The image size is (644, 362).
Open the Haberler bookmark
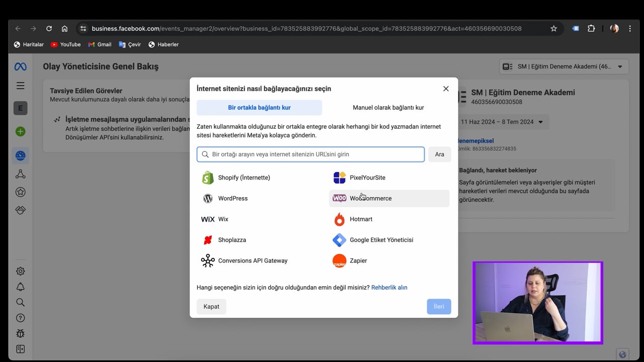click(164, 44)
